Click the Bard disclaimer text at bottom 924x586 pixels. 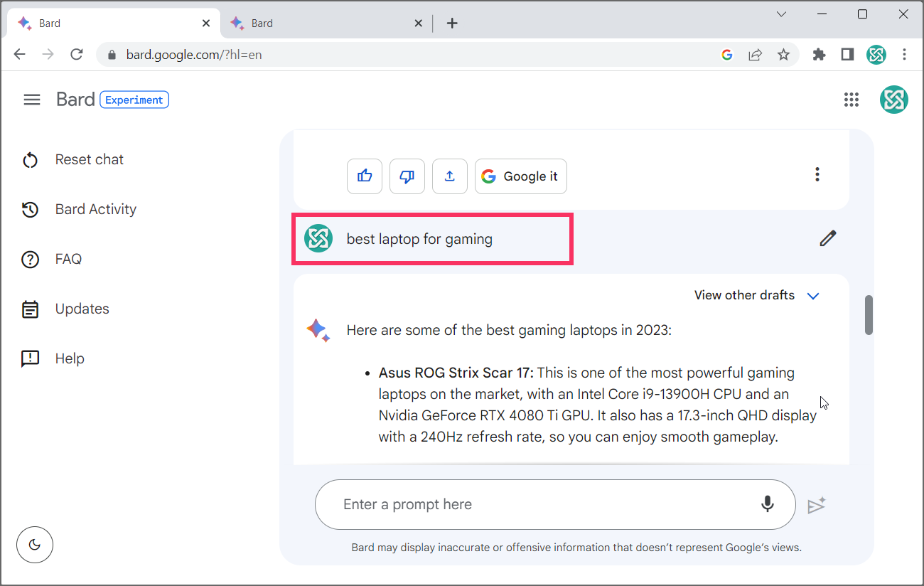click(576, 548)
